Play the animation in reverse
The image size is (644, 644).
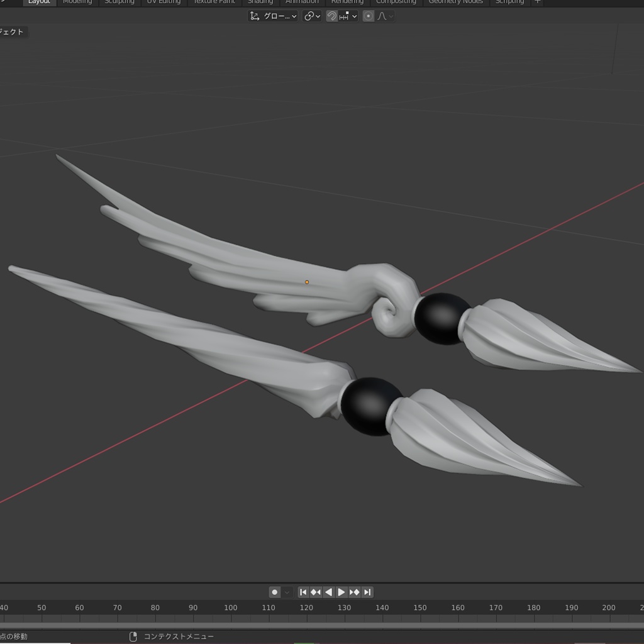pyautogui.click(x=328, y=592)
